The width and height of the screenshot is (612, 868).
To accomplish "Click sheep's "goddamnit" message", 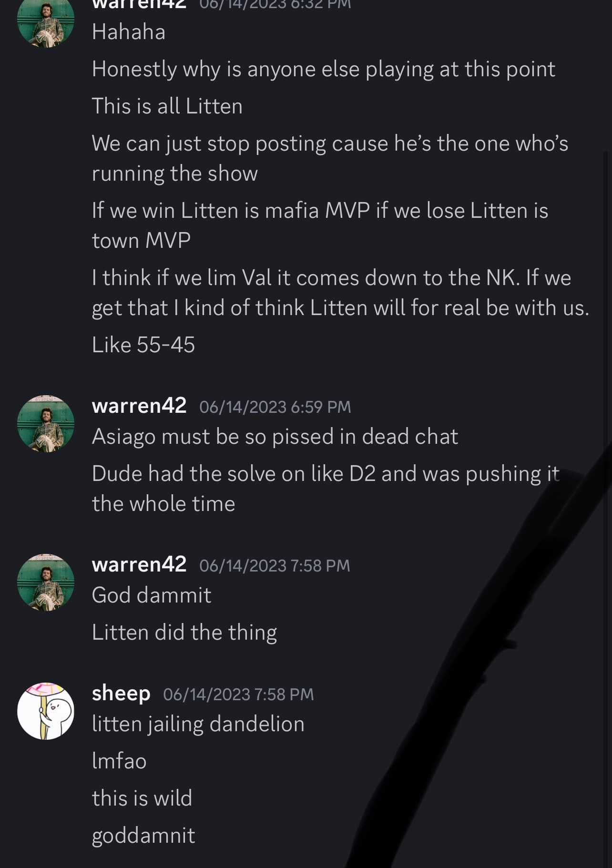I will tap(143, 836).
